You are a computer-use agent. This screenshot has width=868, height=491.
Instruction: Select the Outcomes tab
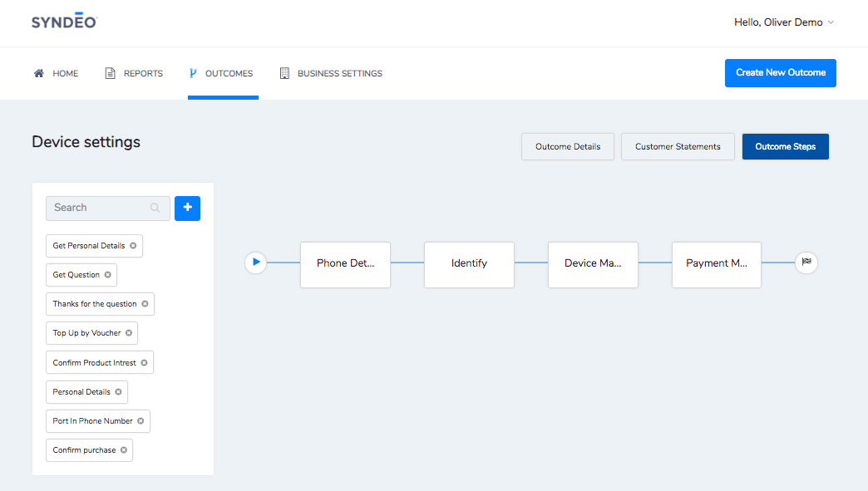221,73
